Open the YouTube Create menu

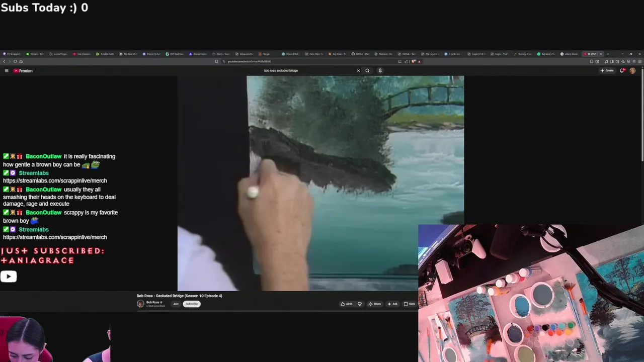pos(607,70)
